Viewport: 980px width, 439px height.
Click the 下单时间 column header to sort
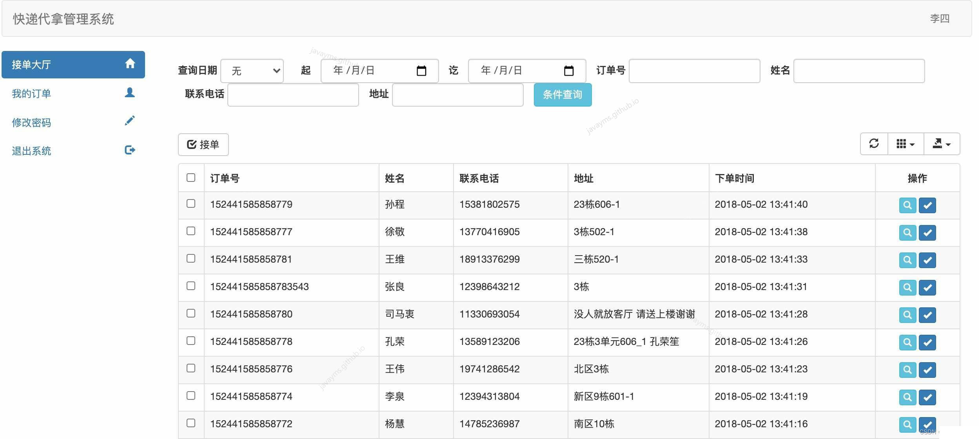pos(735,178)
